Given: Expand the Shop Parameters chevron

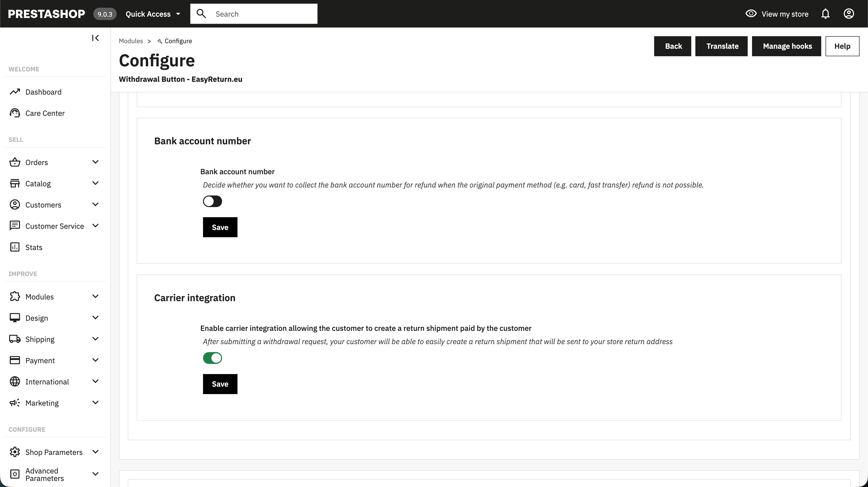Looking at the screenshot, I should point(95,452).
